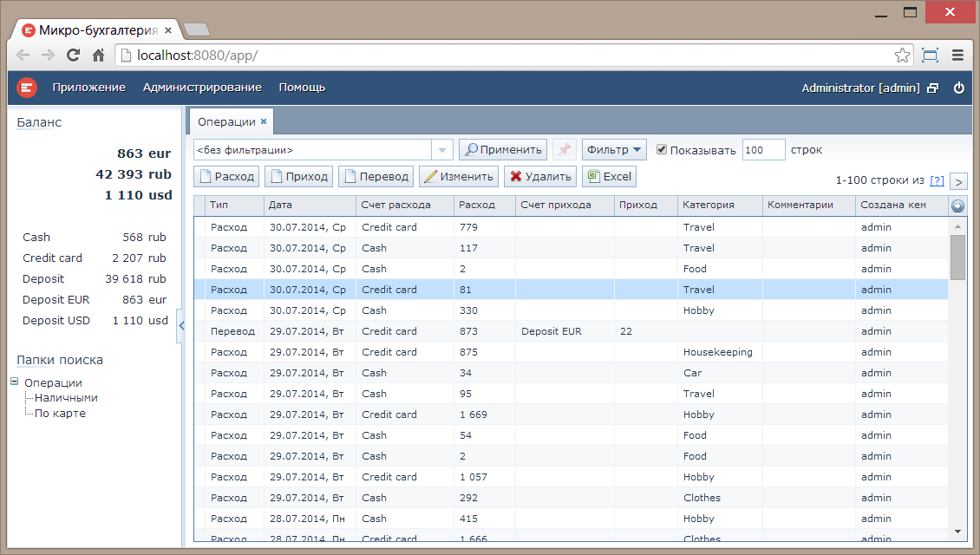The width and height of the screenshot is (980, 555).
Task: Click the Deposit USD balance entry
Action: [95, 320]
